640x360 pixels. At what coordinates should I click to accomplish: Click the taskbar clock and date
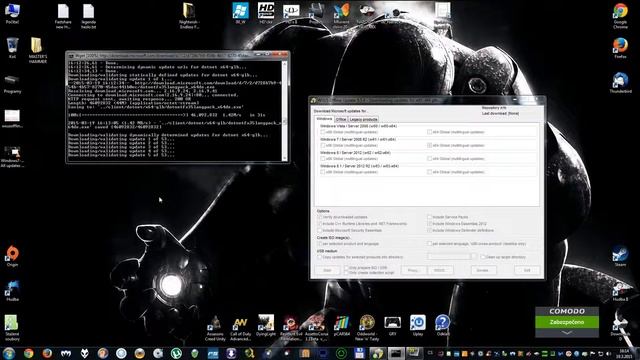pyautogui.click(x=624, y=353)
